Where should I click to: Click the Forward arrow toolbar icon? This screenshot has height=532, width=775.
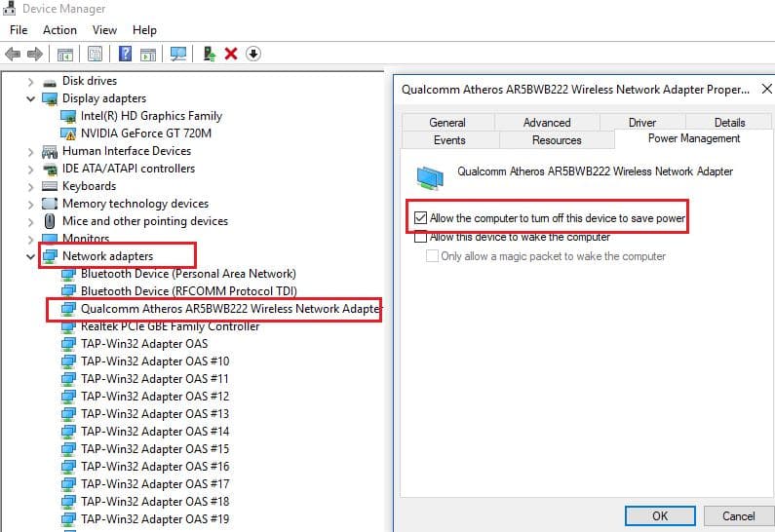(x=34, y=54)
